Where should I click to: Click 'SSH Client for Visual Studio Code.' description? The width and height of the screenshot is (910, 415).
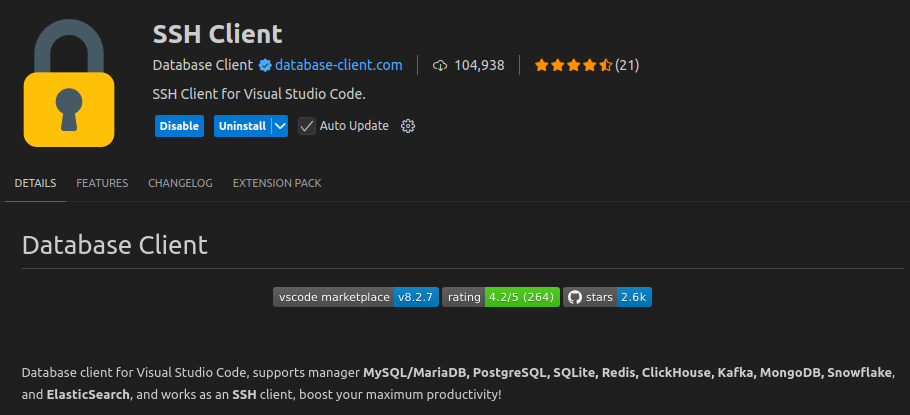coord(259,94)
